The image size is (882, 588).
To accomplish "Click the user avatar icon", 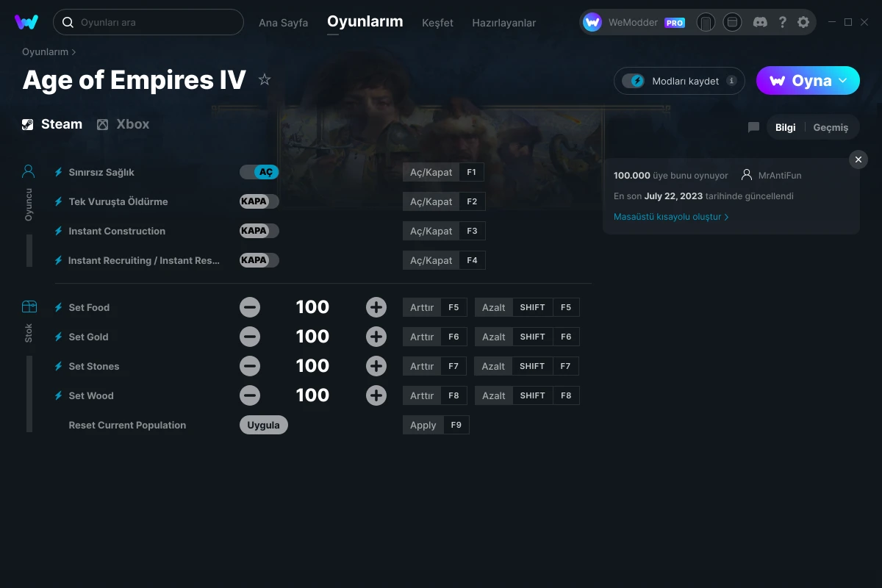I will [x=592, y=22].
